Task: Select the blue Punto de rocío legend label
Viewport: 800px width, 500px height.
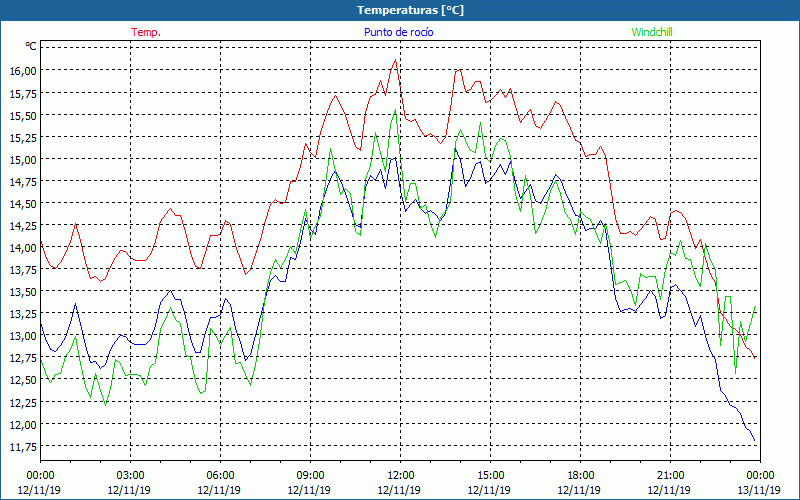Action: pyautogui.click(x=398, y=32)
